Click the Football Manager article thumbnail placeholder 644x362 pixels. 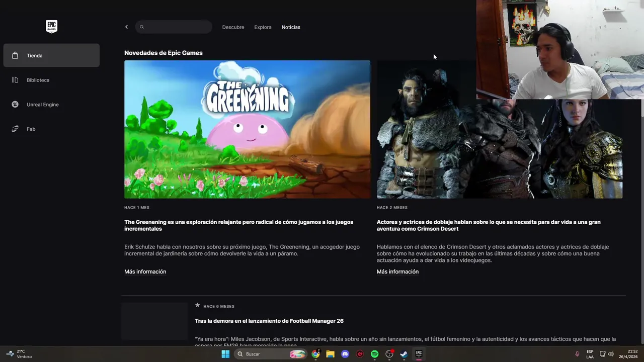click(x=154, y=321)
